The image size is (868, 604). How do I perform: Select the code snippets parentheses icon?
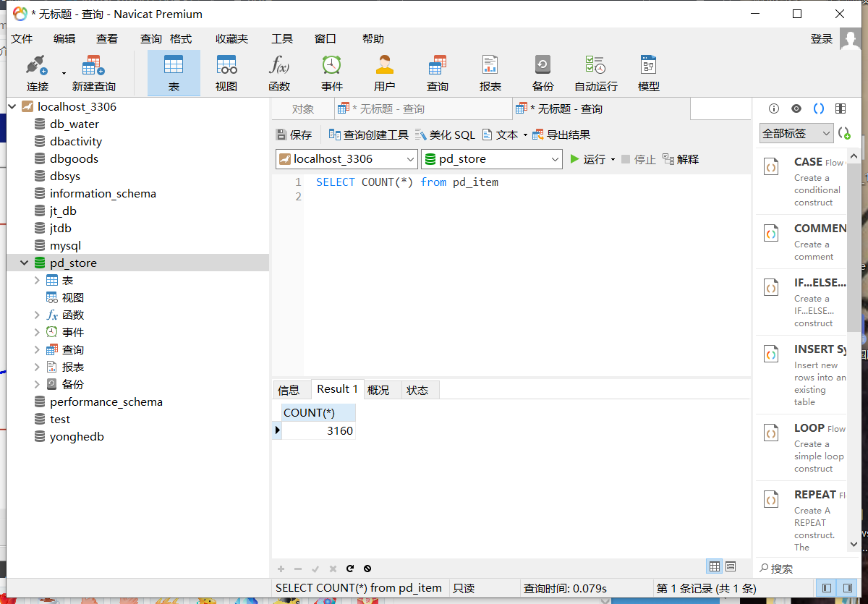819,109
